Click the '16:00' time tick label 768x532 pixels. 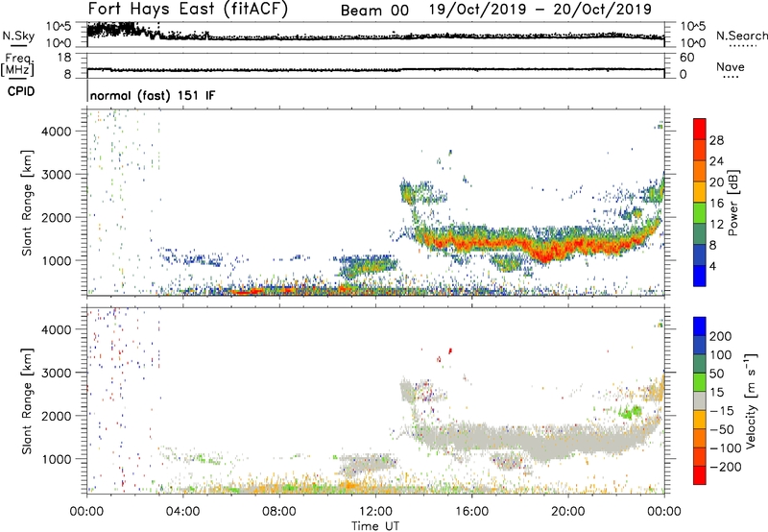point(471,512)
